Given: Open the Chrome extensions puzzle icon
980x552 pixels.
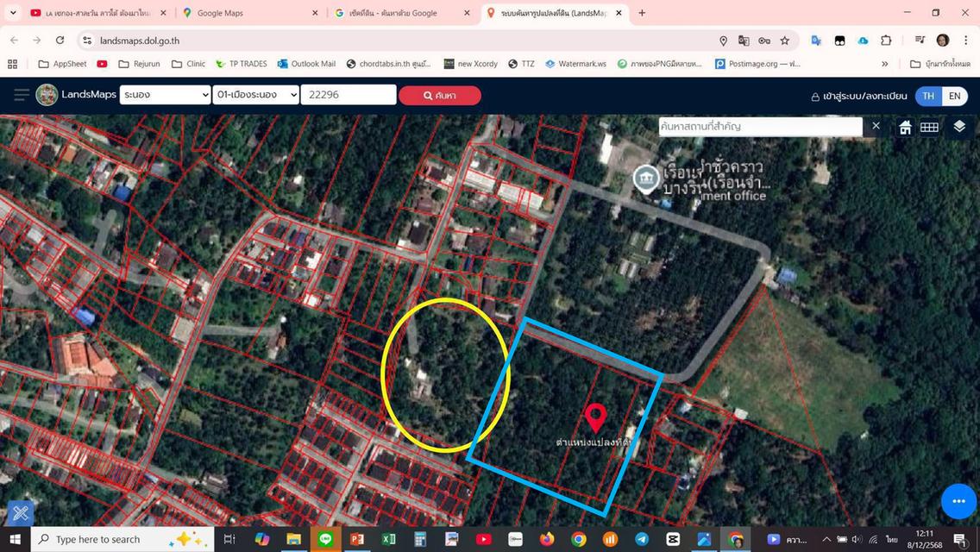Looking at the screenshot, I should pos(886,41).
